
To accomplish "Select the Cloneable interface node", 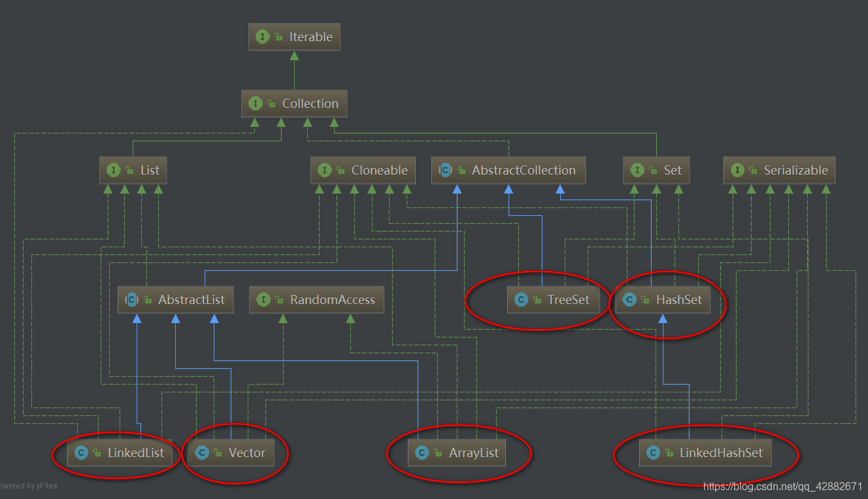I will (x=363, y=171).
